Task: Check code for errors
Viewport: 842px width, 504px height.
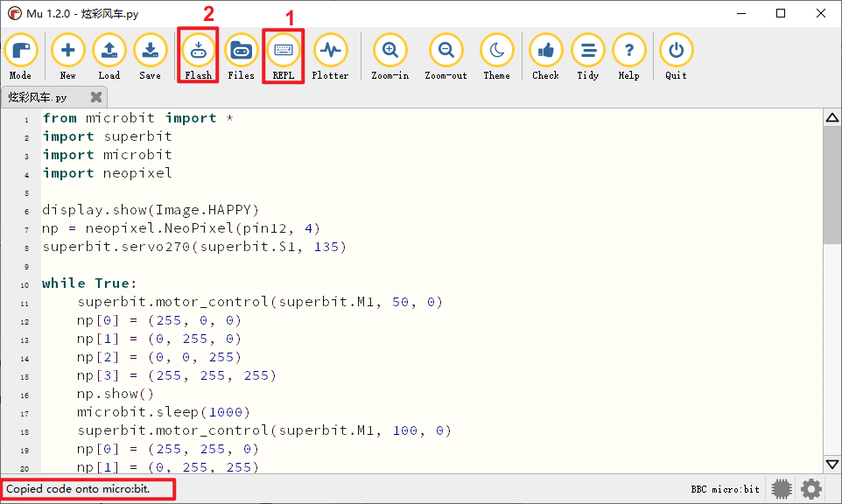Action: [545, 56]
